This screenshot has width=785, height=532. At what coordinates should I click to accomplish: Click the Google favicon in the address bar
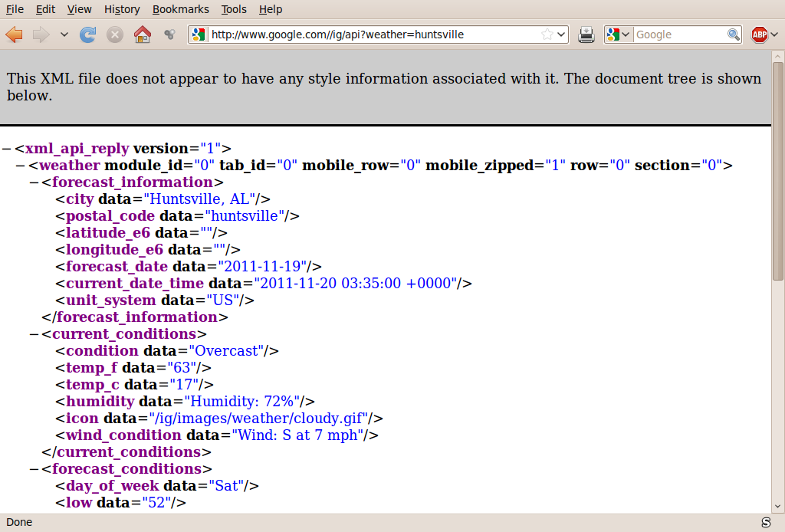click(198, 34)
